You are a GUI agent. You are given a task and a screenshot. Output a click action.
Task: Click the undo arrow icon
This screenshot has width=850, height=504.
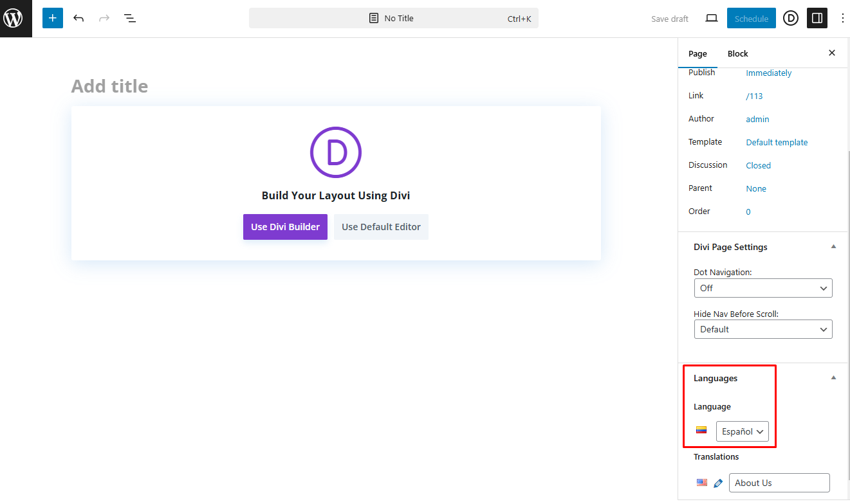click(x=79, y=19)
